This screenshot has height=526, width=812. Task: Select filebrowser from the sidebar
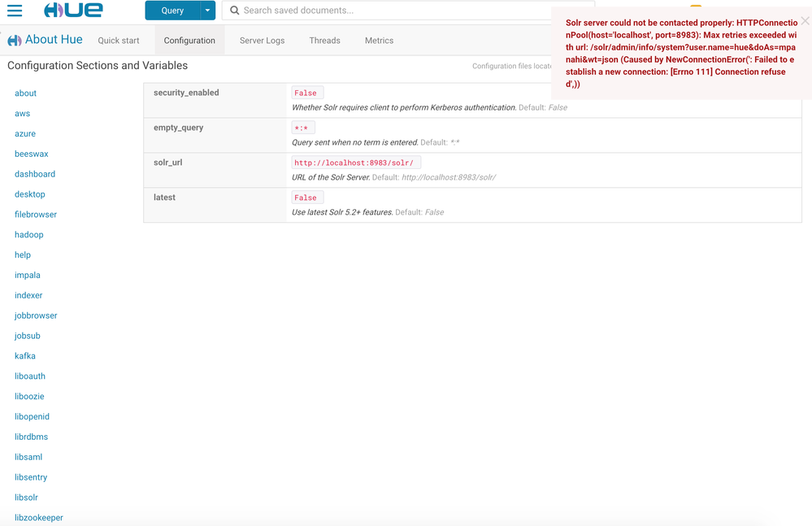point(35,214)
